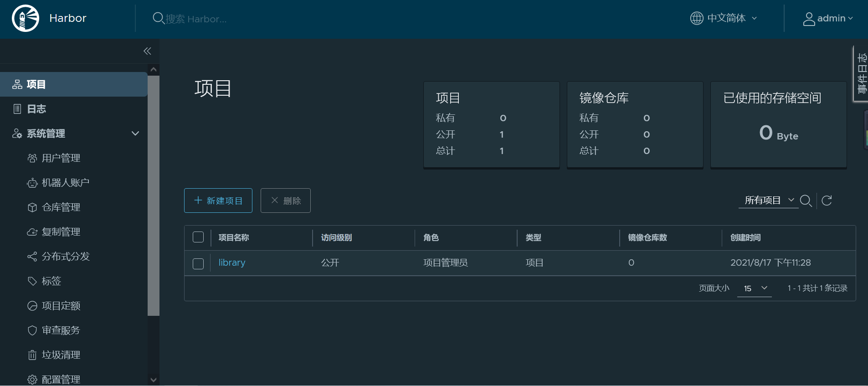868x386 pixels.
Task: Click the project filter search magnifier icon
Action: point(806,201)
